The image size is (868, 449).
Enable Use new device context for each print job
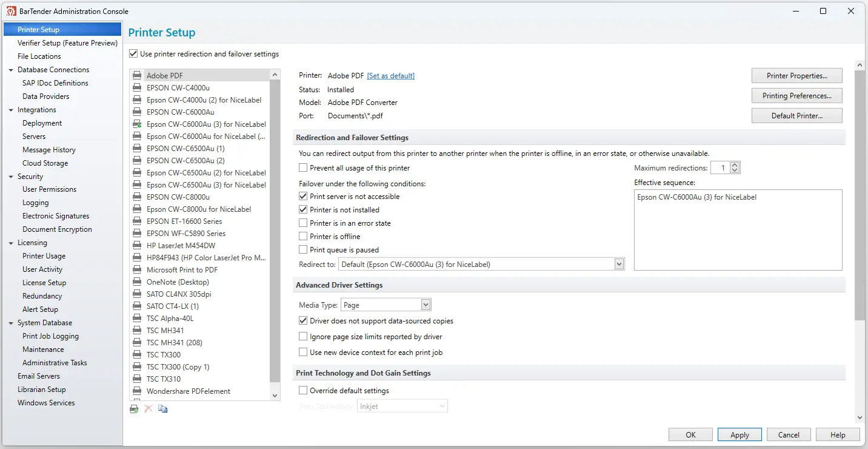tap(303, 353)
